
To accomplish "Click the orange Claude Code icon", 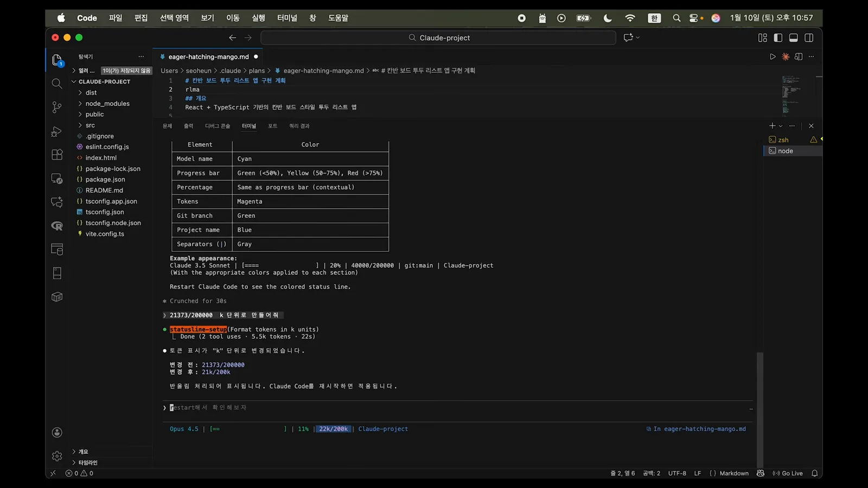I will pyautogui.click(x=786, y=56).
